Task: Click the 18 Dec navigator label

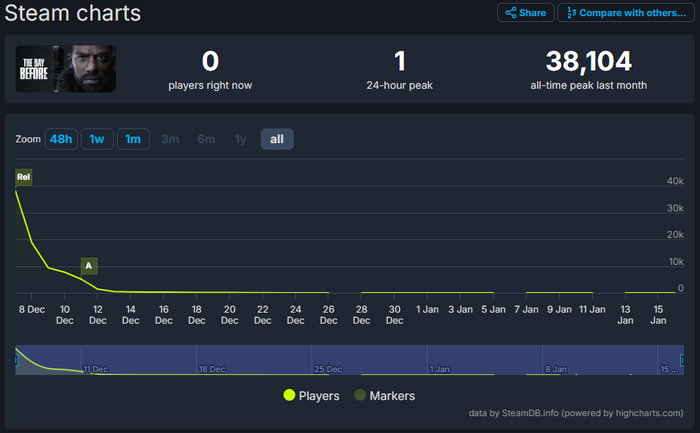Action: [x=212, y=369]
